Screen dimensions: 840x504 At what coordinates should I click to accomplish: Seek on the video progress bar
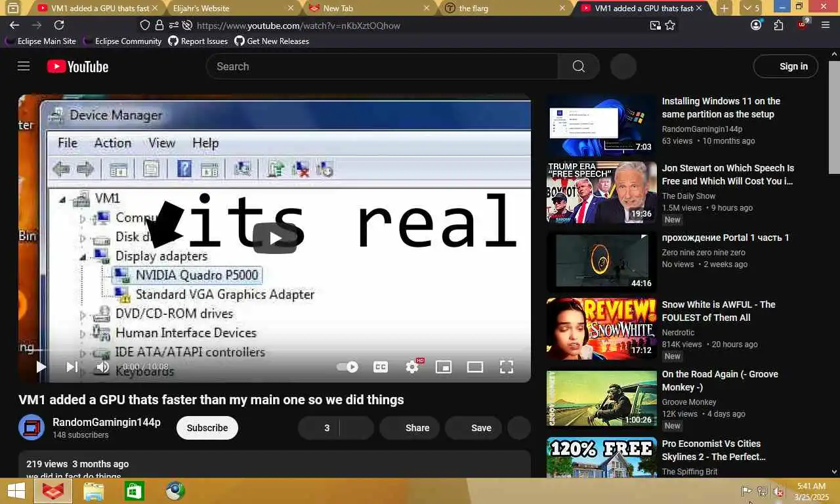point(274,351)
